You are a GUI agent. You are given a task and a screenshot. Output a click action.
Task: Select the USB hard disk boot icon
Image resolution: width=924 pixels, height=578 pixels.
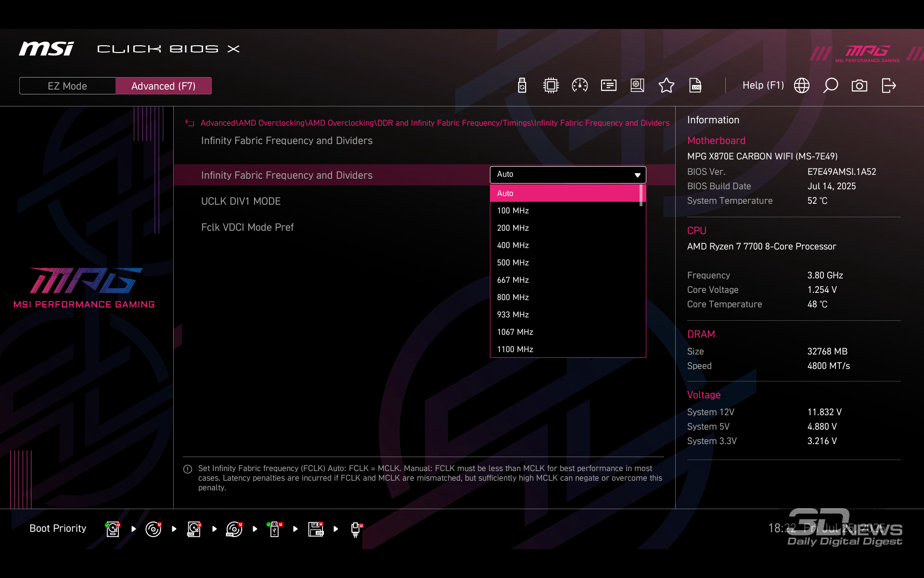point(194,529)
